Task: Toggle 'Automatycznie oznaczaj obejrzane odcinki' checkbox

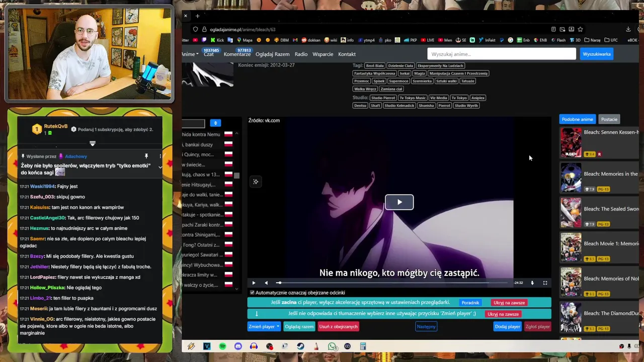Action: pos(252,293)
